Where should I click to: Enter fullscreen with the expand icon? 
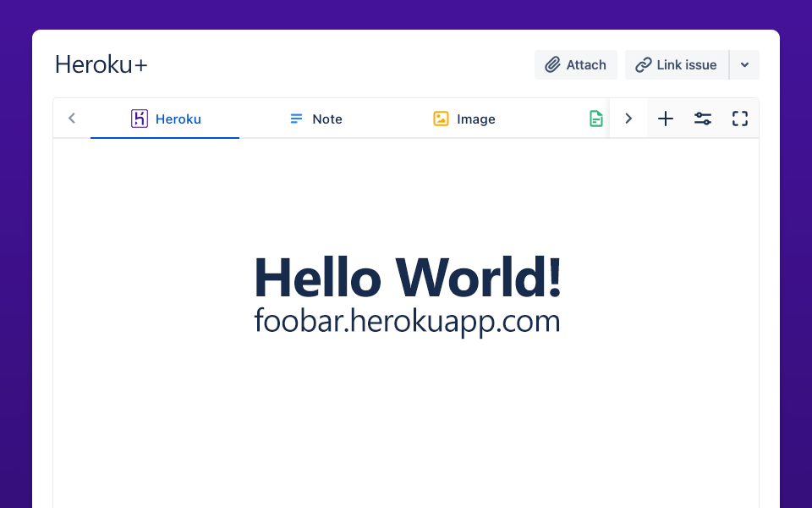pos(740,119)
